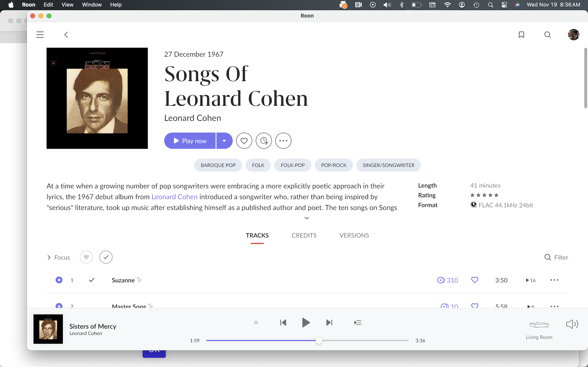Select the SINGER/SONGWRITER genre tag
Viewport: 588px width, 367px height.
pyautogui.click(x=388, y=165)
